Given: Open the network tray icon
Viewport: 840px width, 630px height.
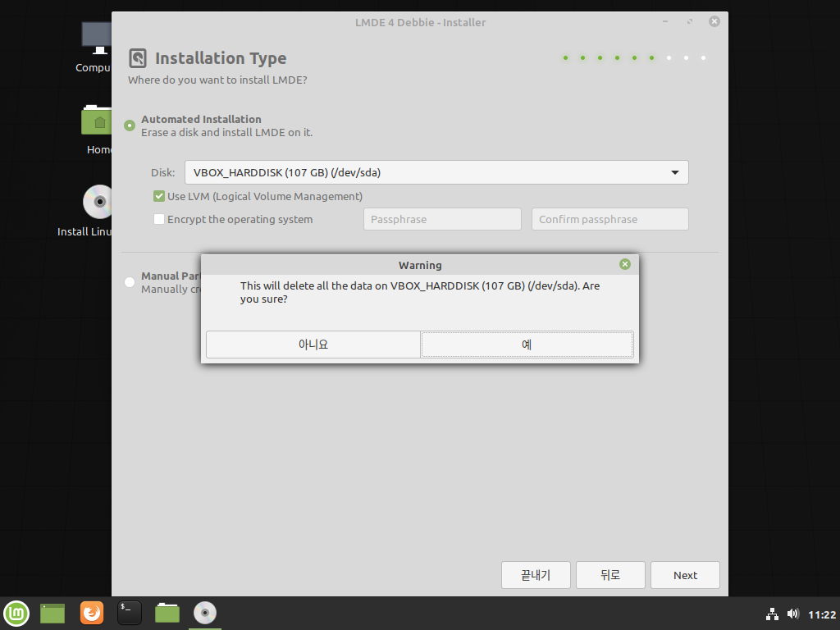Looking at the screenshot, I should [x=772, y=614].
